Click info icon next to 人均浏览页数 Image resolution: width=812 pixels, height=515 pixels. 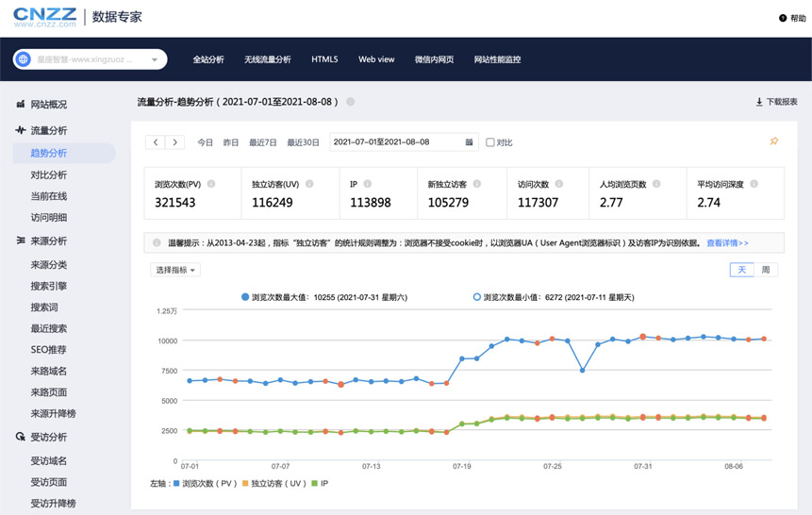point(656,183)
